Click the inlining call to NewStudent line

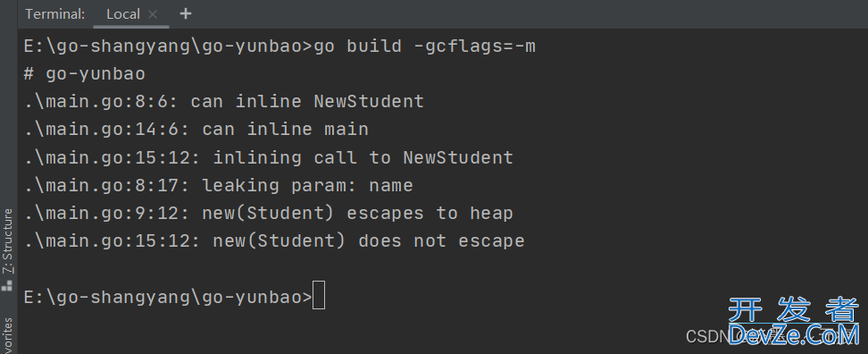coord(363,157)
